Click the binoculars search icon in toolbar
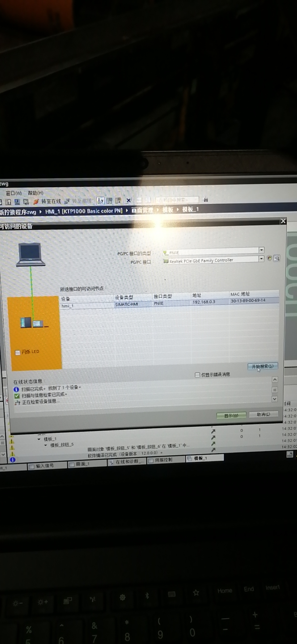The image size is (297, 644). coord(206,200)
